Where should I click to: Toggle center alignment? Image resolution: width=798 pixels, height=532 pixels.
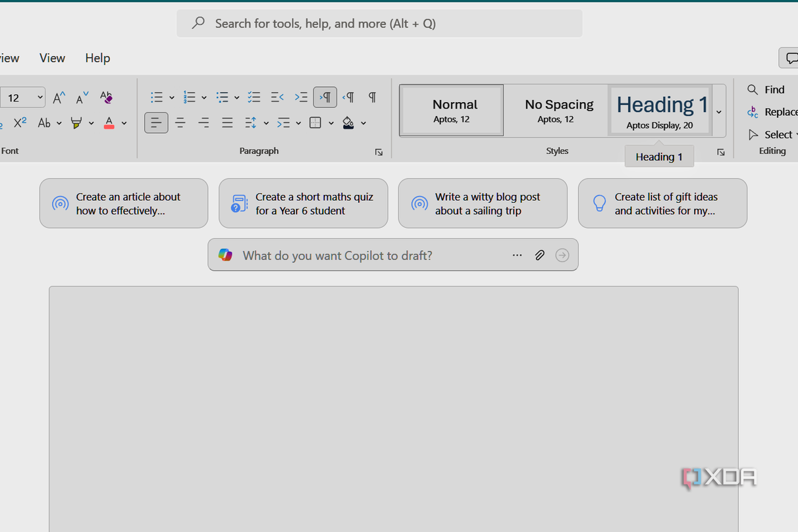coord(180,122)
